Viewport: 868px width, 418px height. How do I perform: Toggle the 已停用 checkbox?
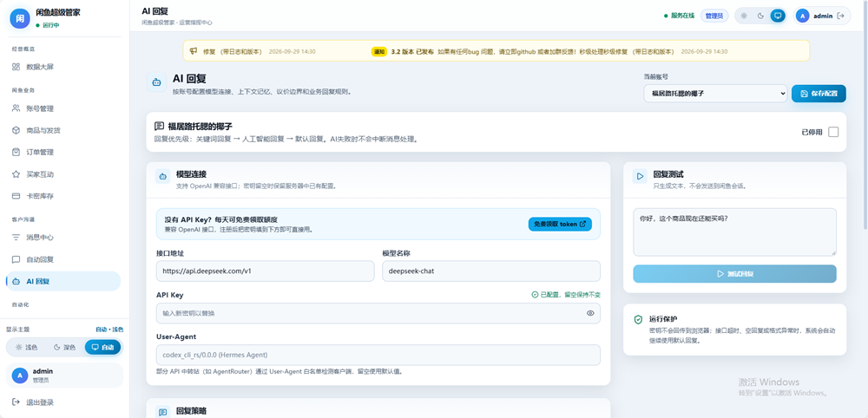[833, 132]
